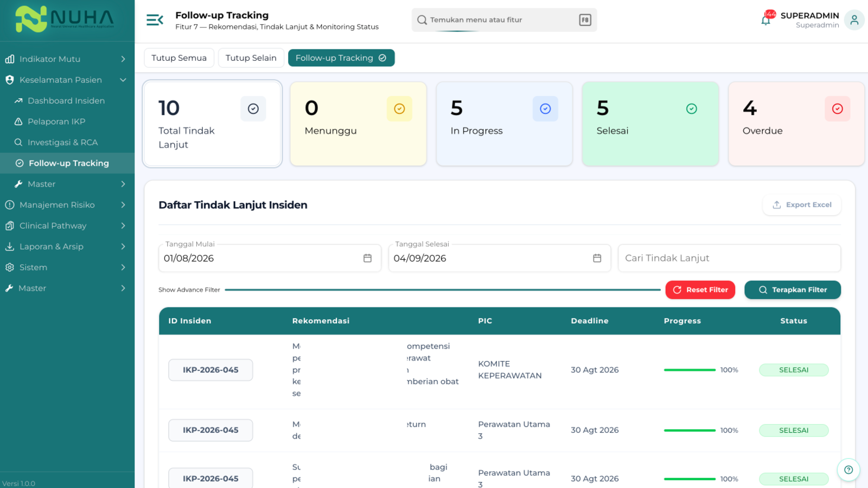Open Investigasi & RCA in sidebar

[x=67, y=143]
